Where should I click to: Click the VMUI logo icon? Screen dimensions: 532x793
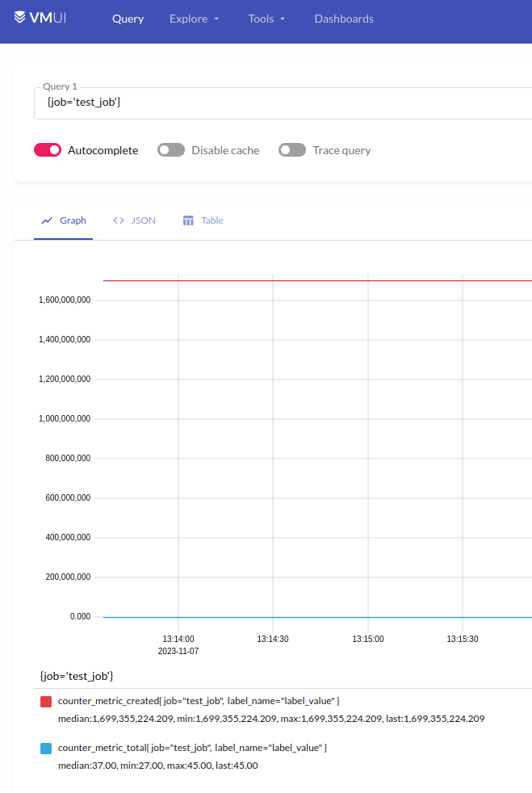click(x=20, y=17)
